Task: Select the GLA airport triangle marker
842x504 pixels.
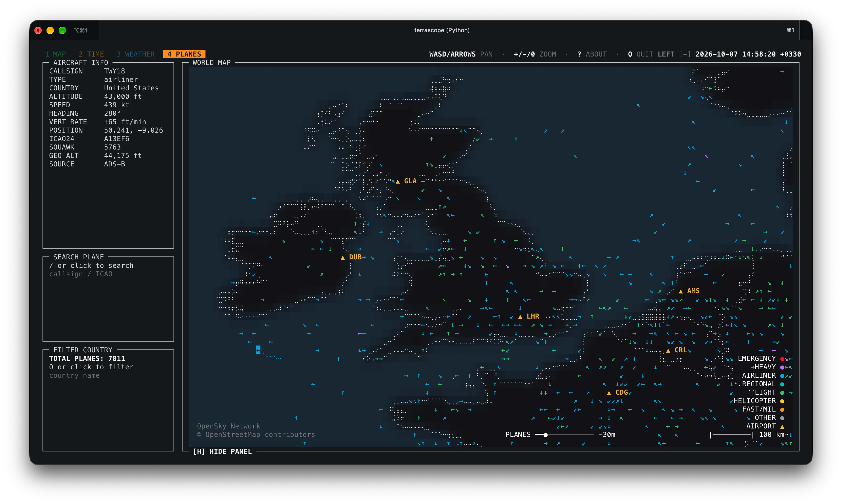Action: click(397, 181)
